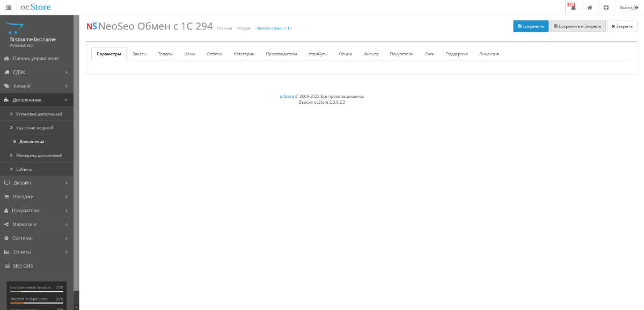Viewport: 644px width, 310px height.
Task: Go to the storefront via home icon
Action: [589, 8]
